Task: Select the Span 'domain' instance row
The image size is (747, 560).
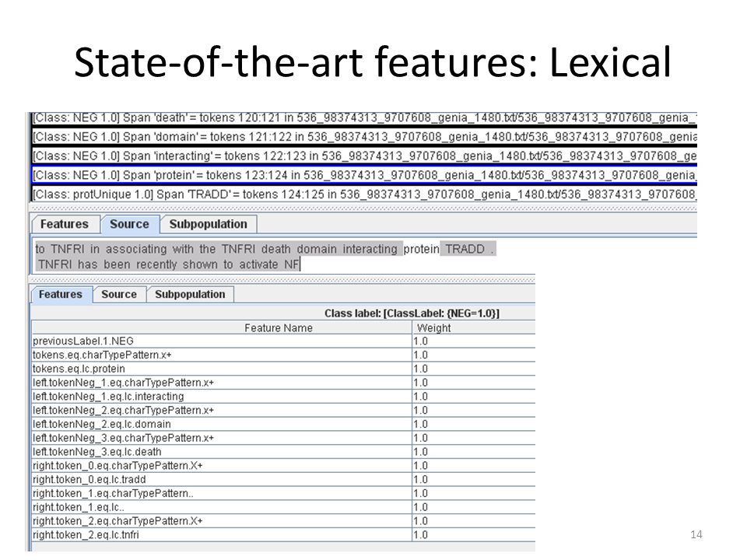Action: coord(364,137)
